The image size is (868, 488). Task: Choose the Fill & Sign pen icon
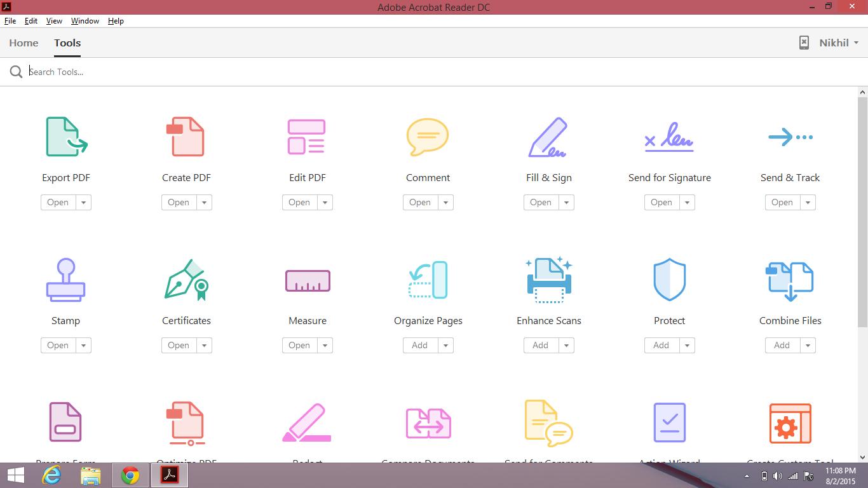[548, 137]
